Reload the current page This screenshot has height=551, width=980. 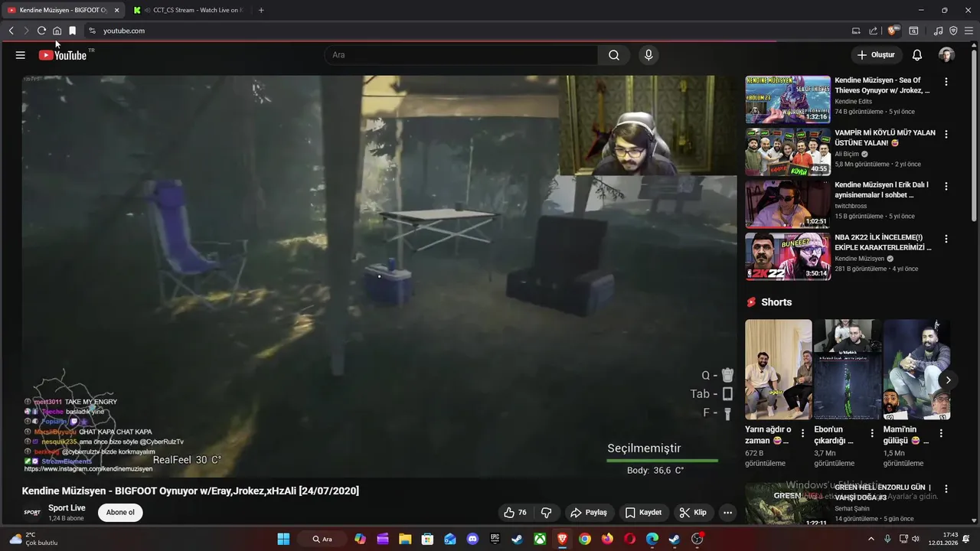coord(41,31)
